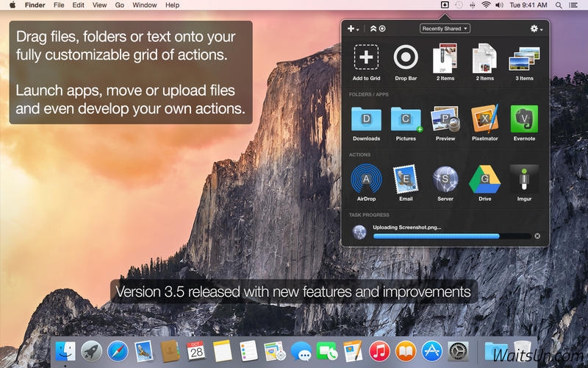
Task: Open the Apple menu
Action: 12,5
